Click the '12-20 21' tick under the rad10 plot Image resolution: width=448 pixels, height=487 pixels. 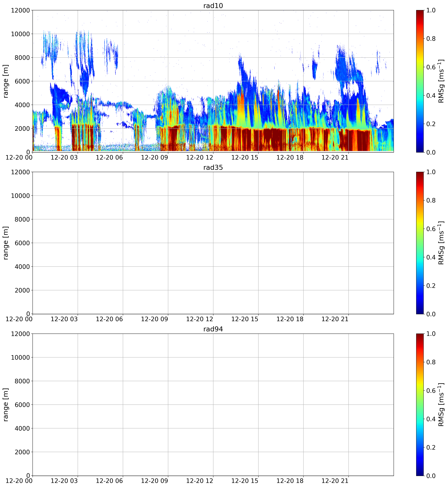[x=335, y=158]
